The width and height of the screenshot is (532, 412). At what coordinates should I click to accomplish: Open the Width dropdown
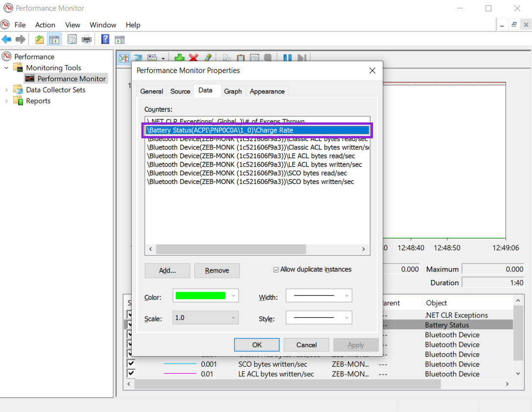pos(319,296)
